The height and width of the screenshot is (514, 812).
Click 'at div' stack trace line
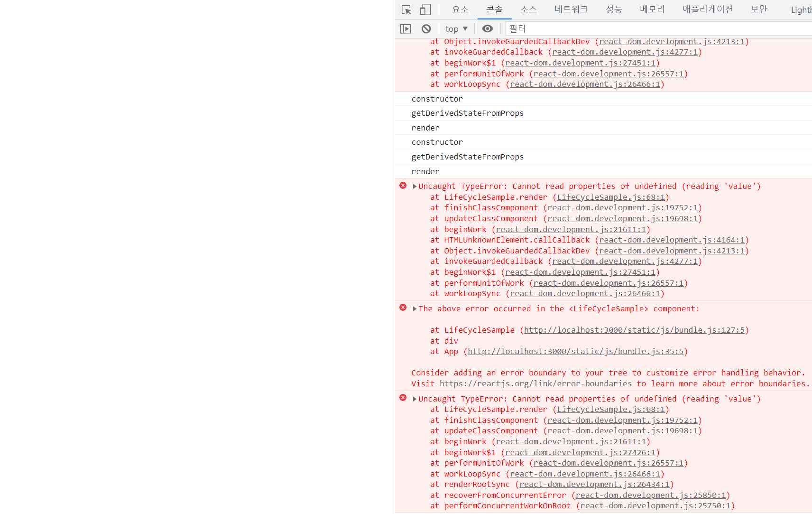coord(444,341)
